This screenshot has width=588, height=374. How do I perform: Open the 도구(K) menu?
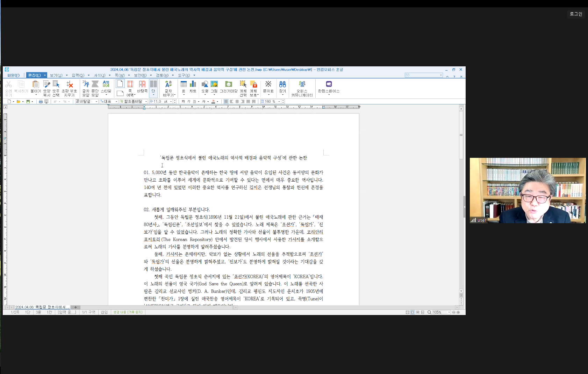click(184, 75)
